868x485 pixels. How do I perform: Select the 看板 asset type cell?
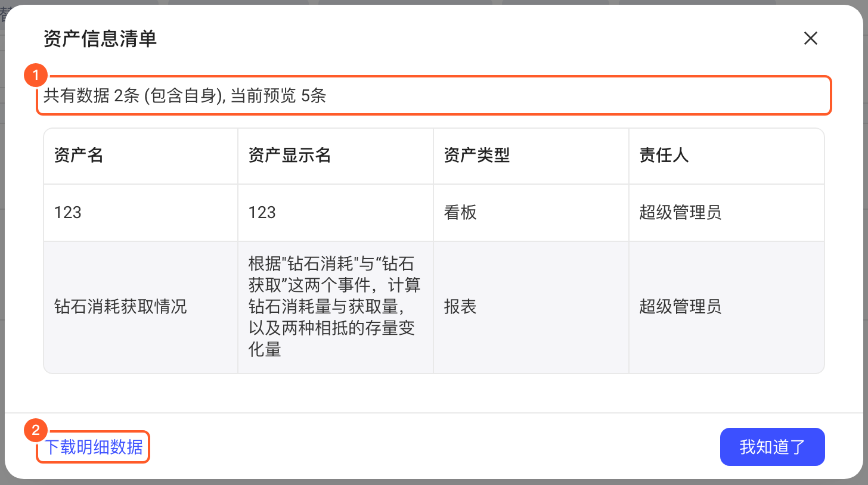(x=531, y=213)
